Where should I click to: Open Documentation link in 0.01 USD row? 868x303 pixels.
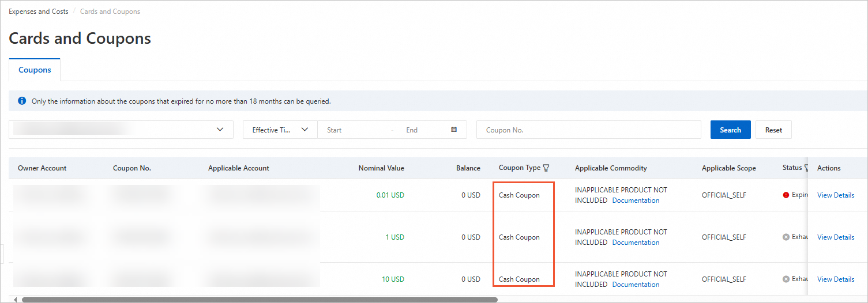pyautogui.click(x=636, y=200)
